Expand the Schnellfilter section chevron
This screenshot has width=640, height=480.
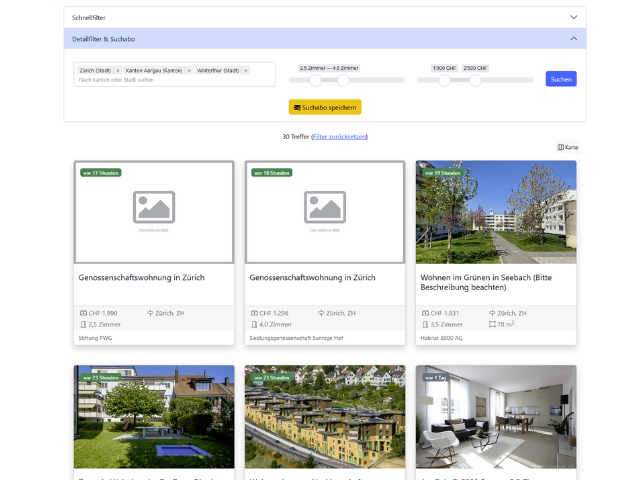[573, 17]
